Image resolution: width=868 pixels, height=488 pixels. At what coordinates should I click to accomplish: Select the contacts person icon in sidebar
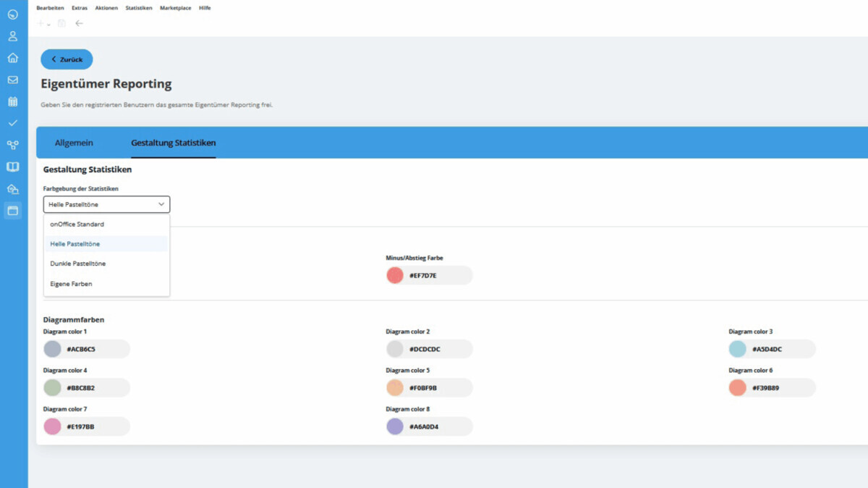point(12,36)
